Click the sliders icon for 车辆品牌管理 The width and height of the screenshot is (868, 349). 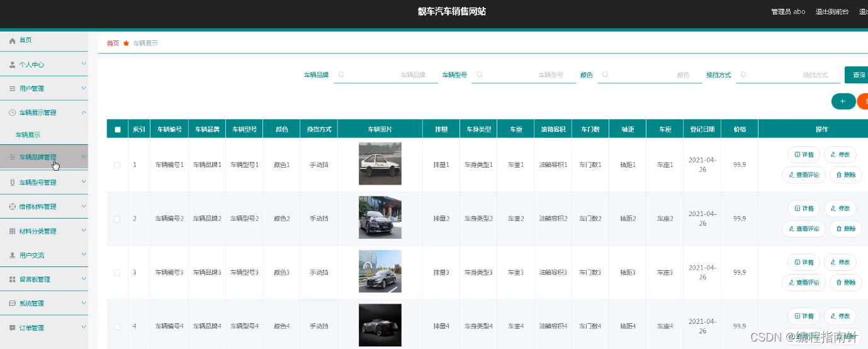pyautogui.click(x=12, y=157)
